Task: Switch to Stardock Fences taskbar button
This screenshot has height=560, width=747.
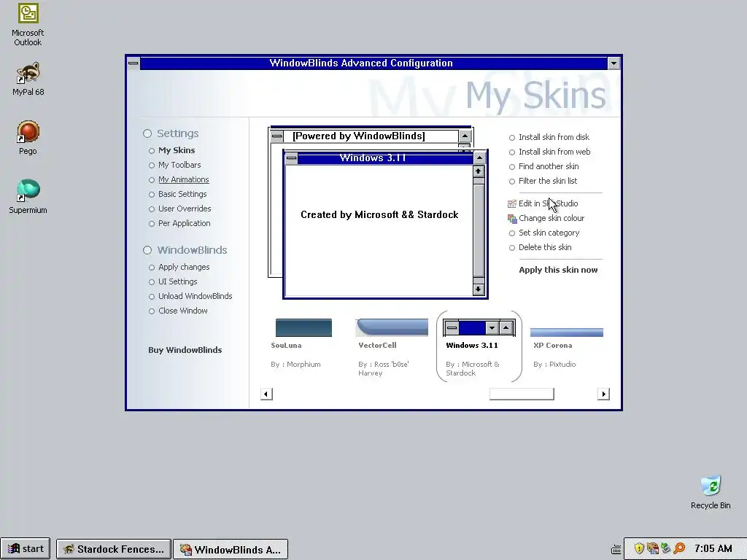Action: coord(113,549)
